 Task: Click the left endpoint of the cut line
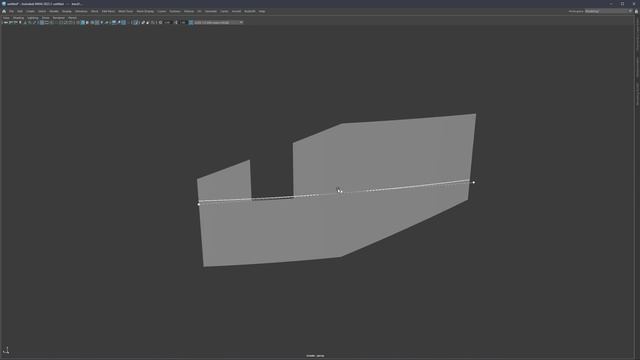[199, 204]
